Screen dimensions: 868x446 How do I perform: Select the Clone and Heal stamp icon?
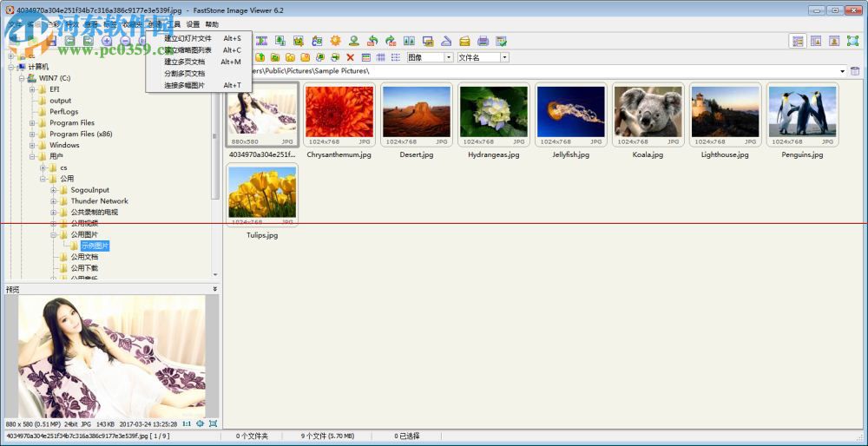click(x=354, y=41)
